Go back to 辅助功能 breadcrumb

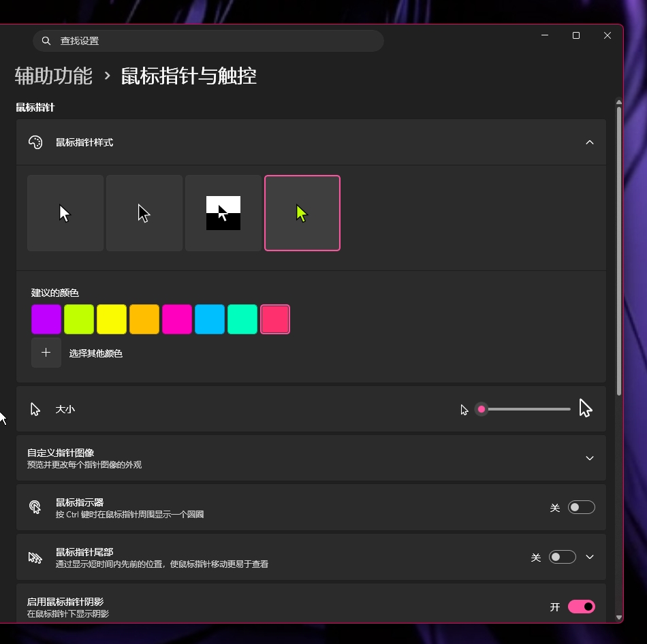(x=54, y=76)
